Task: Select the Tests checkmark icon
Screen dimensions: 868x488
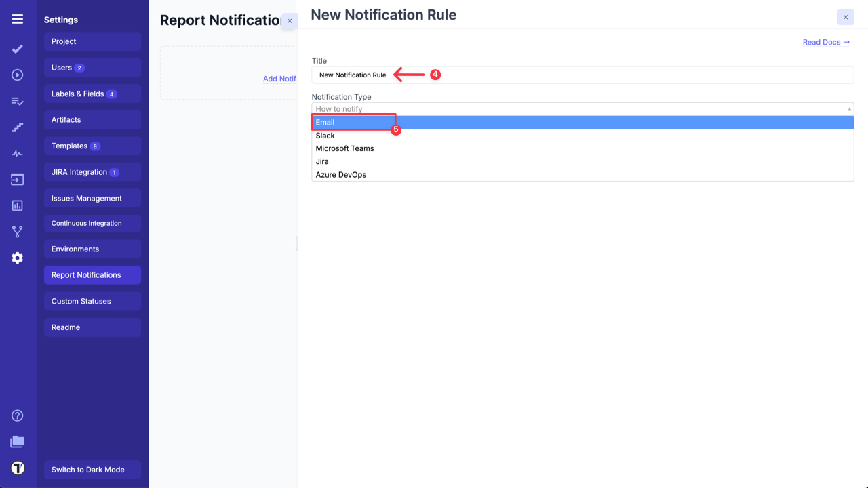Action: point(17,49)
